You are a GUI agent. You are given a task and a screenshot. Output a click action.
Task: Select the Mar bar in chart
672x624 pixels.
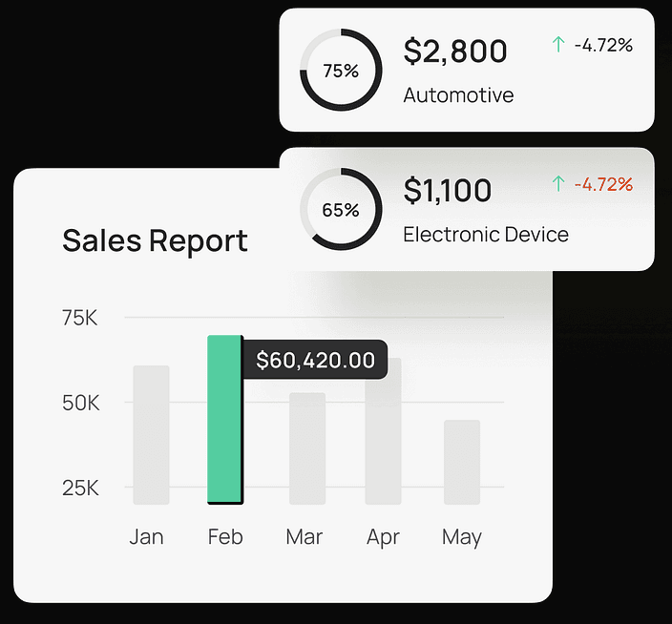(307, 447)
